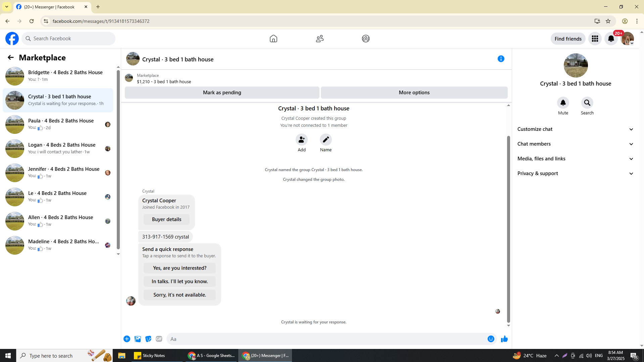
Task: Open a new browser tab
Action: pyautogui.click(x=98, y=7)
